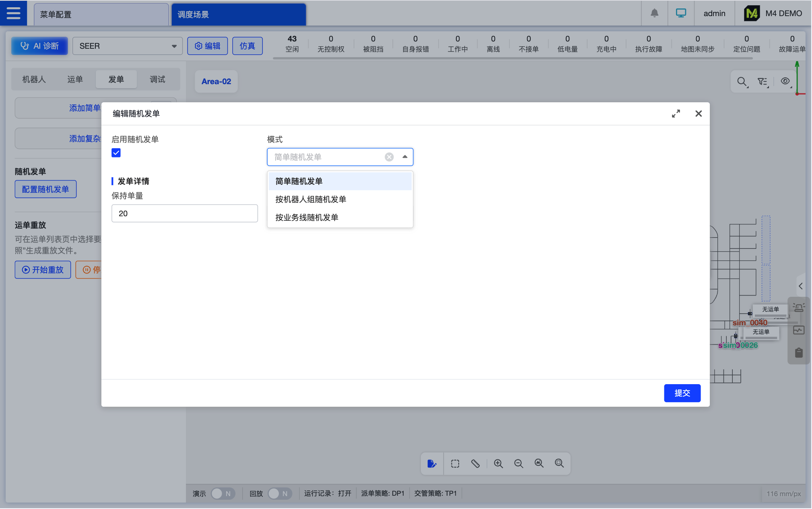Screen dimensions: 812x509
Task: Click the monitor display icon
Action: click(x=681, y=13)
